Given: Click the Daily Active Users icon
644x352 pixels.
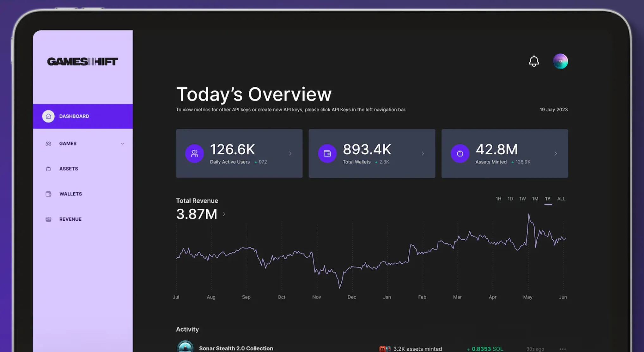Looking at the screenshot, I should 194,154.
